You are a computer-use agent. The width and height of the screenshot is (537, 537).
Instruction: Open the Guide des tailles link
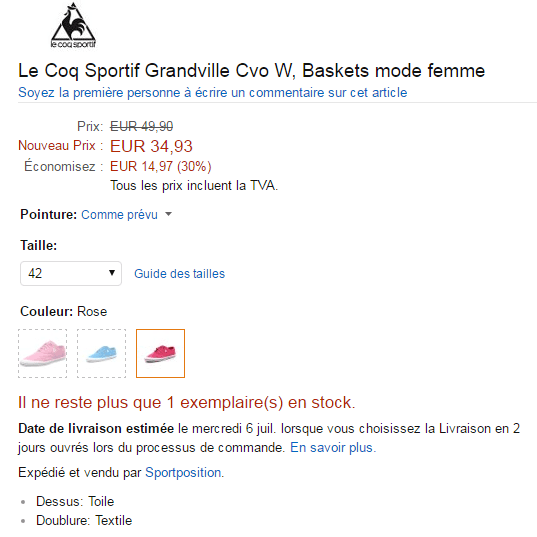point(179,274)
